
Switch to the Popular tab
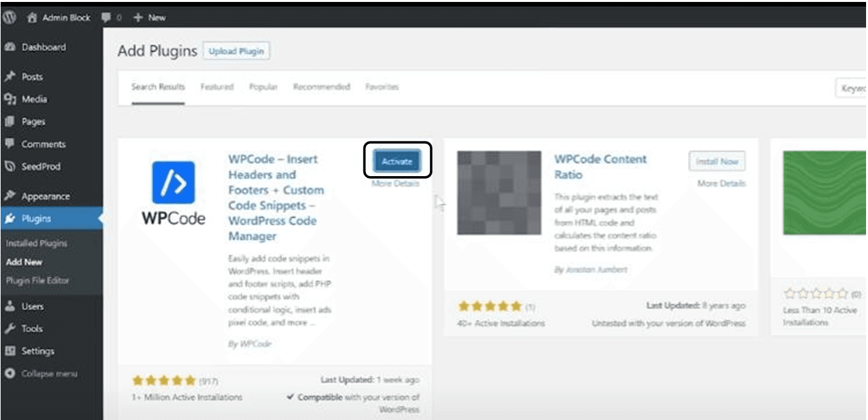[x=263, y=86]
